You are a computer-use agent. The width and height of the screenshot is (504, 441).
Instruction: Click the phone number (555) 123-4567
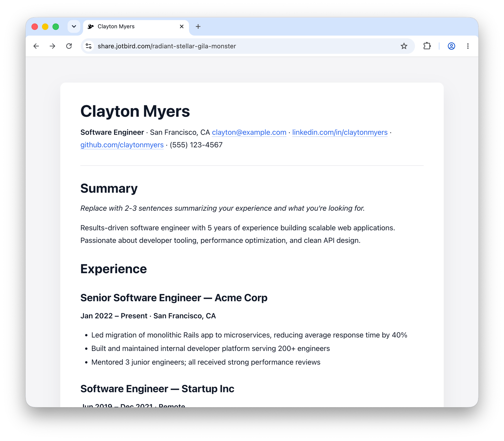tap(196, 145)
